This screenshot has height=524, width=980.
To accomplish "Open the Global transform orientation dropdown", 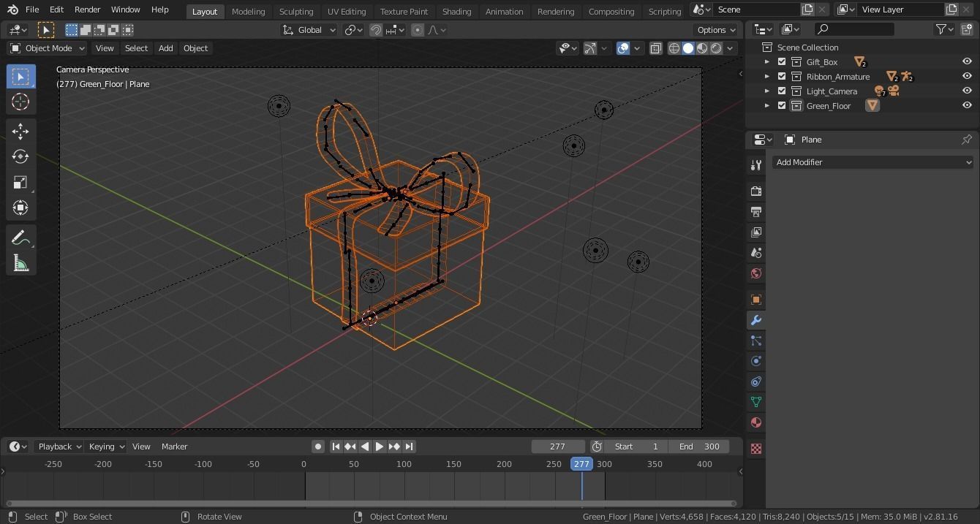I will 309,30.
